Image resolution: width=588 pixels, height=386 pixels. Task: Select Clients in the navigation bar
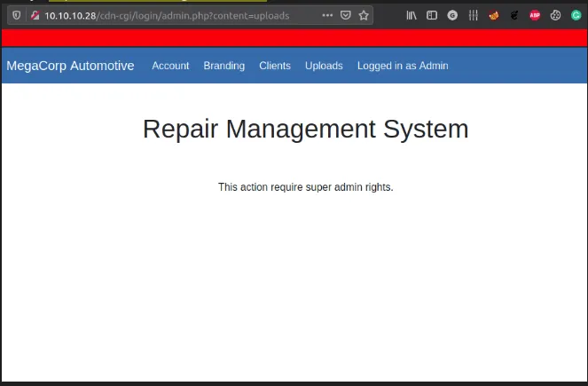(x=275, y=66)
